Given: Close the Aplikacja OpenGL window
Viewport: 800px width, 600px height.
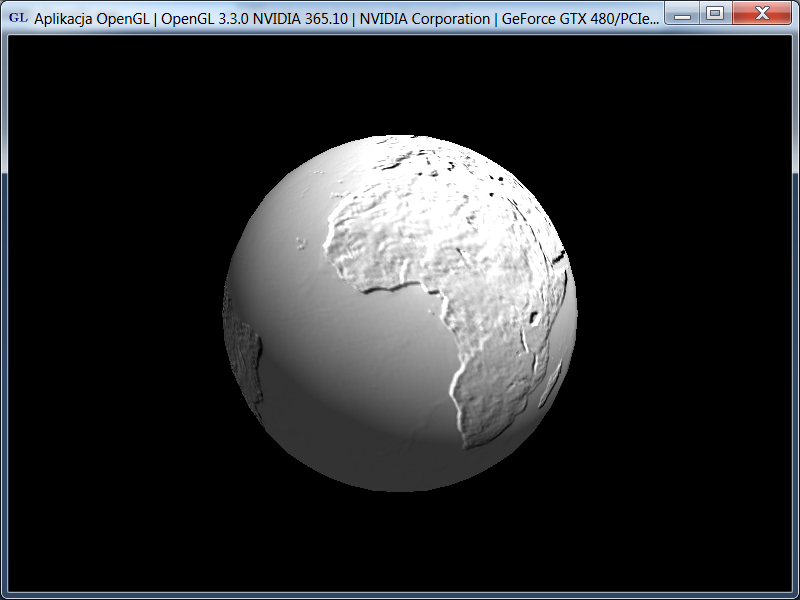Looking at the screenshot, I should tap(761, 13).
